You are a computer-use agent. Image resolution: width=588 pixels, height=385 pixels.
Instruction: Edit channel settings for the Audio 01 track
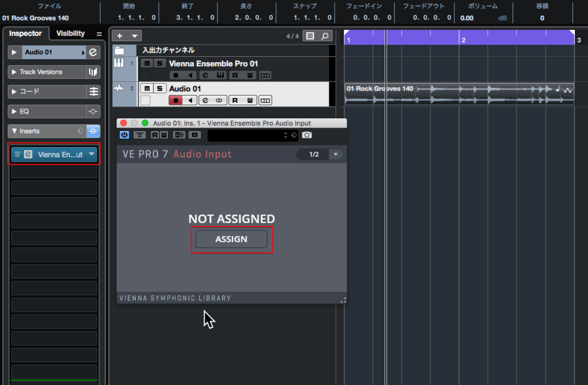point(205,100)
